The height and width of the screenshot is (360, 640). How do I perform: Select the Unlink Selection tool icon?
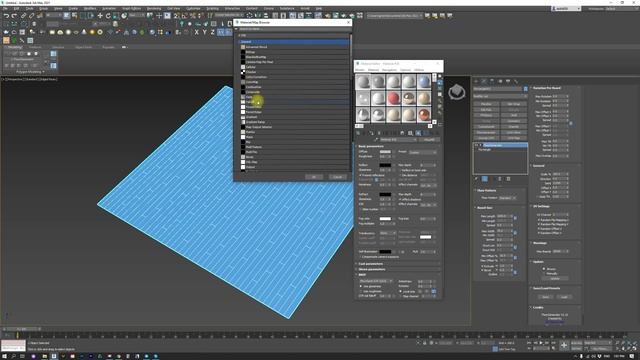tap(31, 16)
